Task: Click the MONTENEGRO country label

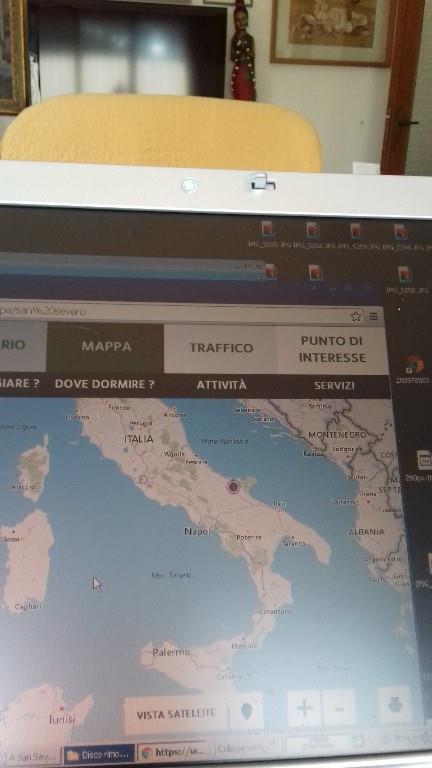Action: pos(337,434)
